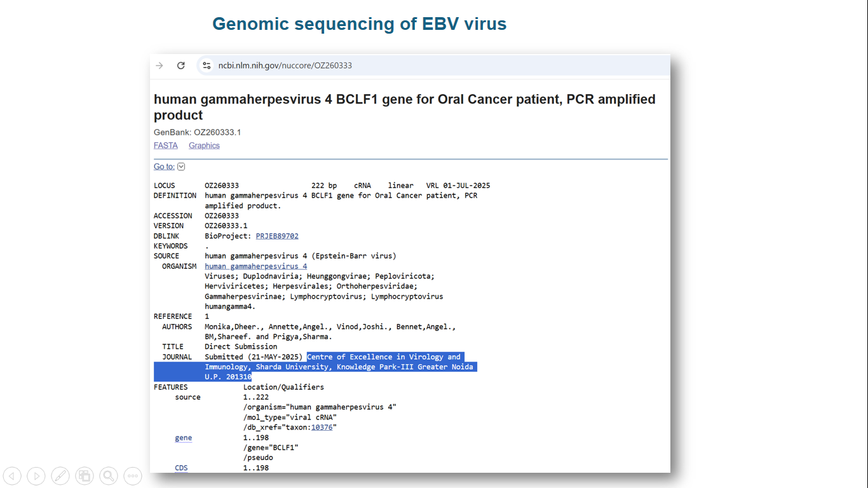This screenshot has width=868, height=488.
Task: Follow the taxon 10376 link
Action: pos(322,428)
